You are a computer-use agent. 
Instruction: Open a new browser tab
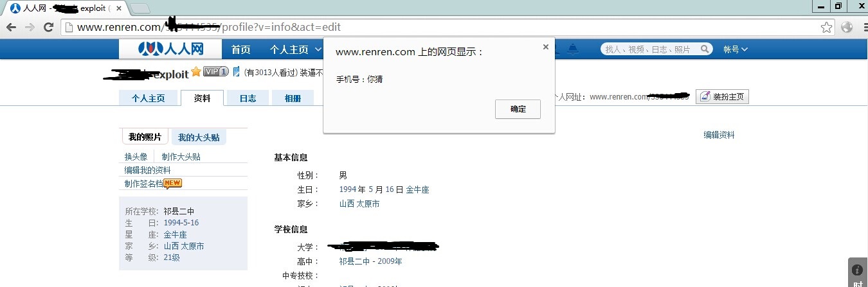tap(140, 8)
